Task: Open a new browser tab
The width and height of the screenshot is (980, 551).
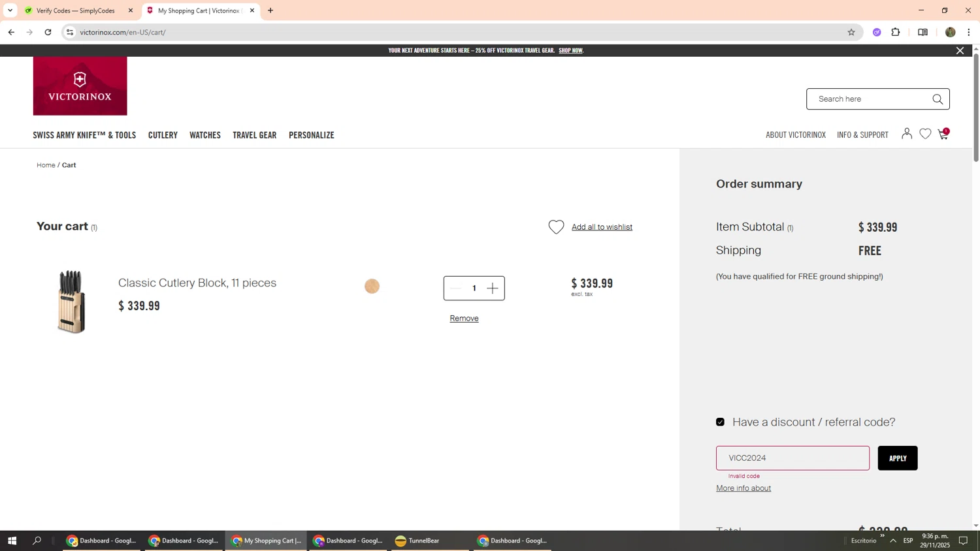Action: click(270, 10)
